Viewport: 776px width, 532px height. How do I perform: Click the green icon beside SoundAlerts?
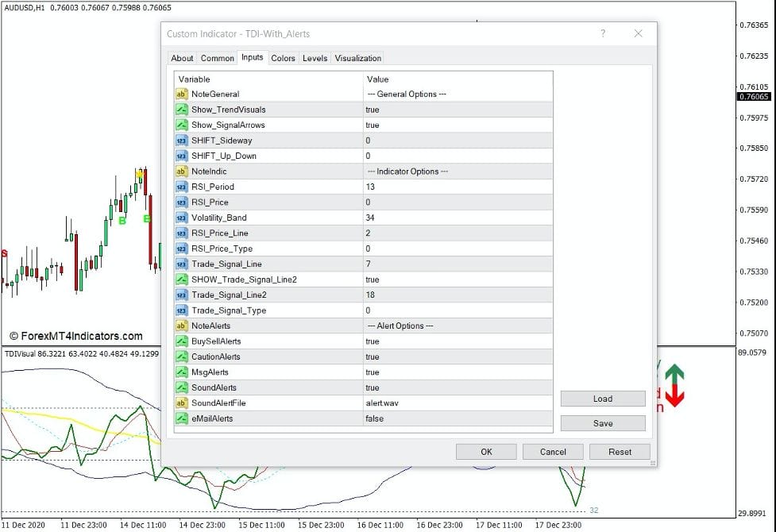(x=180, y=387)
